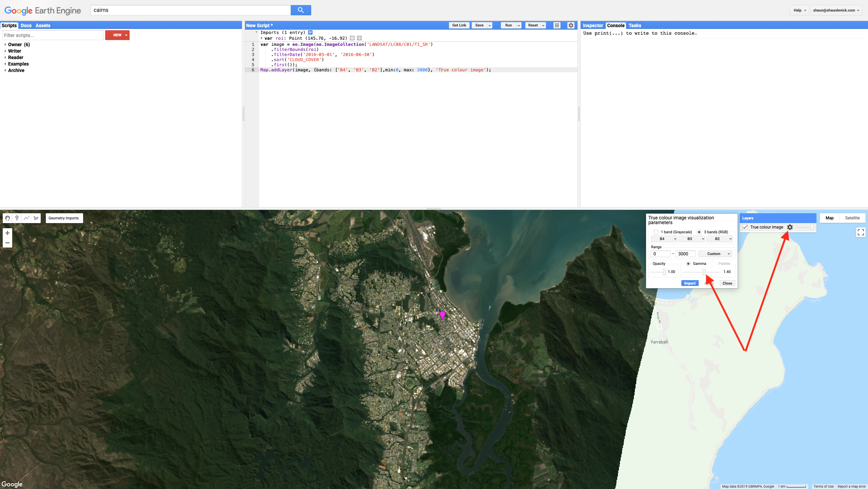The width and height of the screenshot is (868, 489).
Task: Open the Custom range stretch dropdown
Action: pos(715,254)
